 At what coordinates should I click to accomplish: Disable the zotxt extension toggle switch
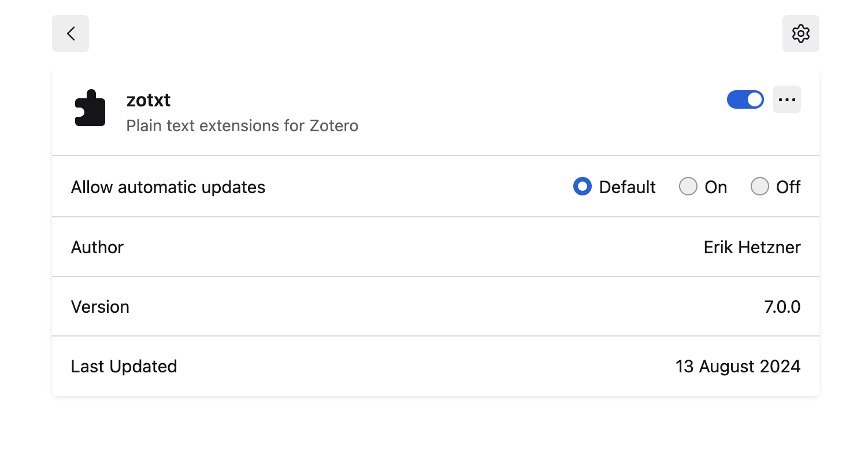745,99
